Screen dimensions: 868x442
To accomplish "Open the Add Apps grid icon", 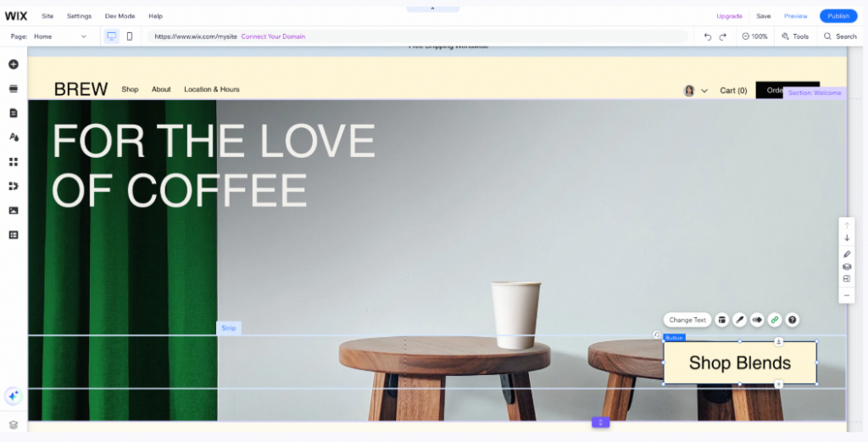I will [14, 162].
